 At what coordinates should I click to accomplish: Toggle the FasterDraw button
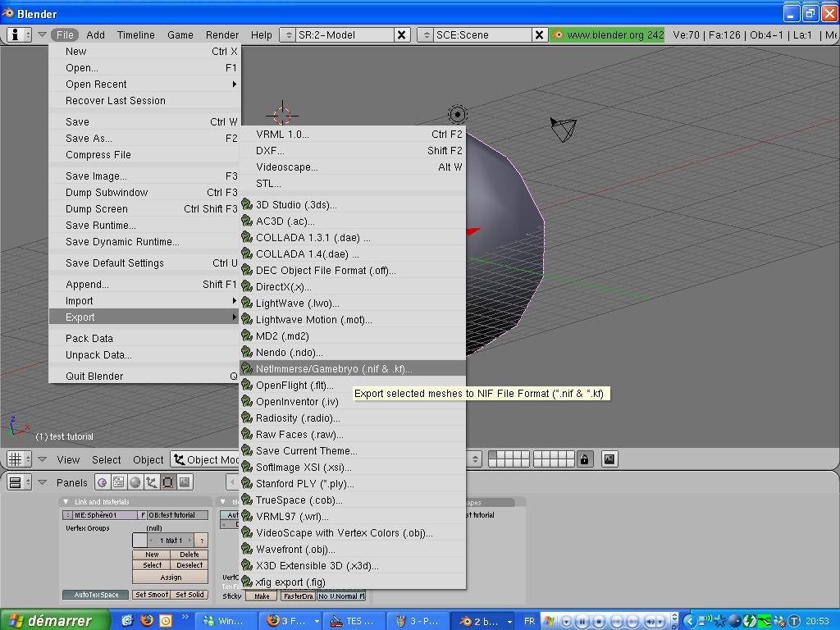pos(298,596)
